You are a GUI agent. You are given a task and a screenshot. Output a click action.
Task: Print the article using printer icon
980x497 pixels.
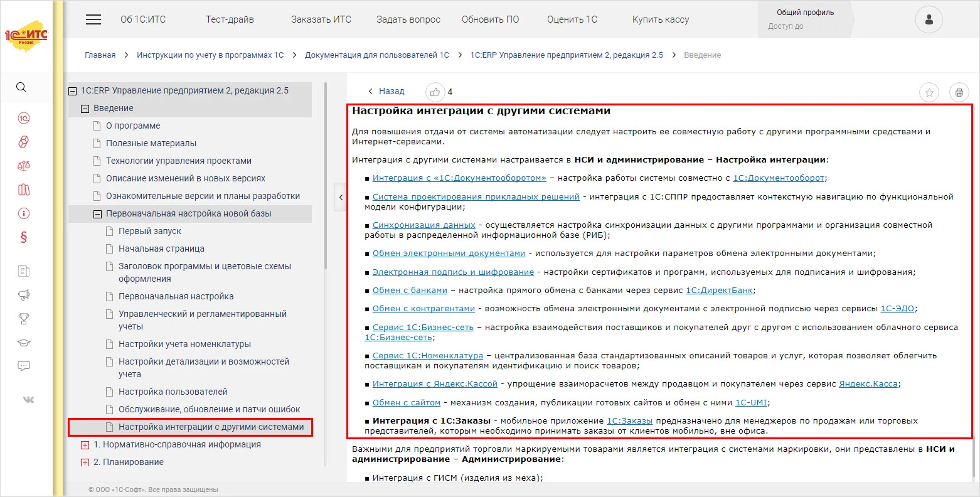pos(959,92)
